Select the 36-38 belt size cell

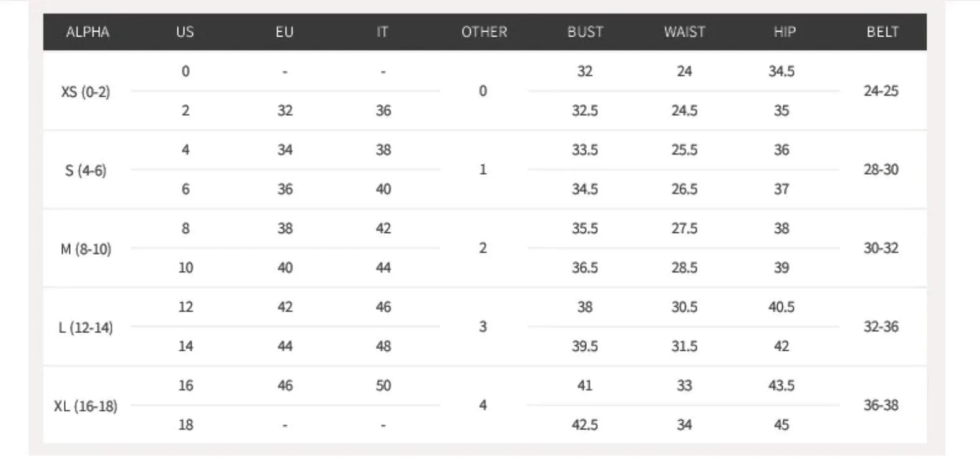(x=881, y=406)
